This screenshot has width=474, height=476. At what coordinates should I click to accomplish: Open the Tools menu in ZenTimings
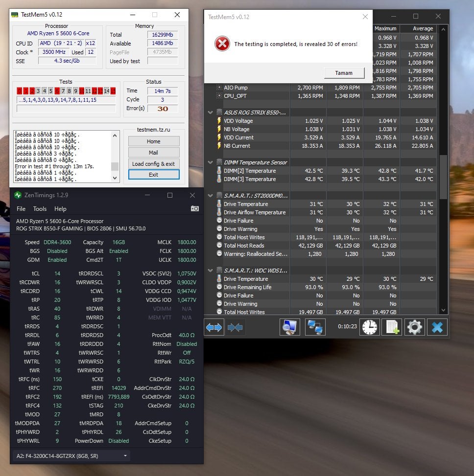pyautogui.click(x=40, y=209)
